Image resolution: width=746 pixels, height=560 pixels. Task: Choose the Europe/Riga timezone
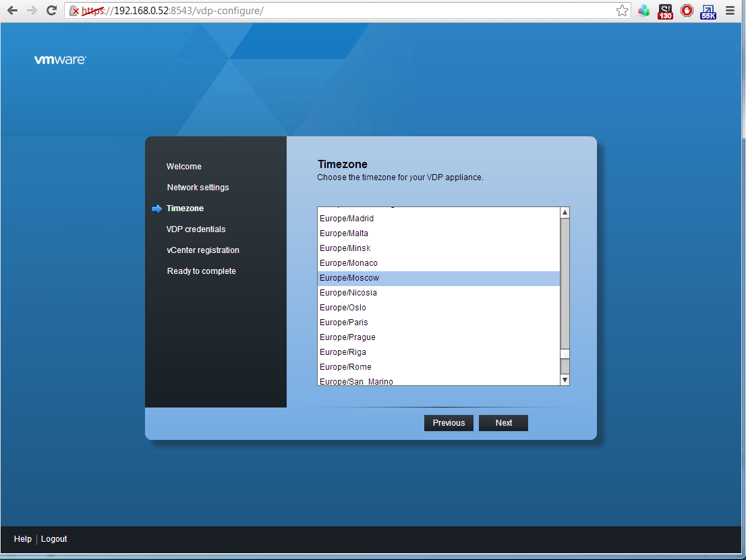tap(438, 352)
